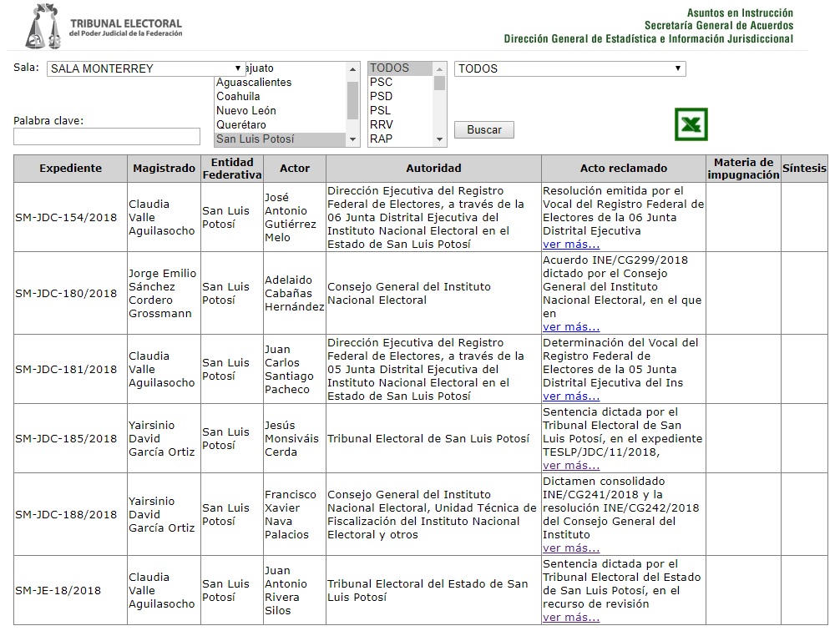Click the Tribunal Electoral logo
This screenshot has height=636, width=840.
(104, 27)
